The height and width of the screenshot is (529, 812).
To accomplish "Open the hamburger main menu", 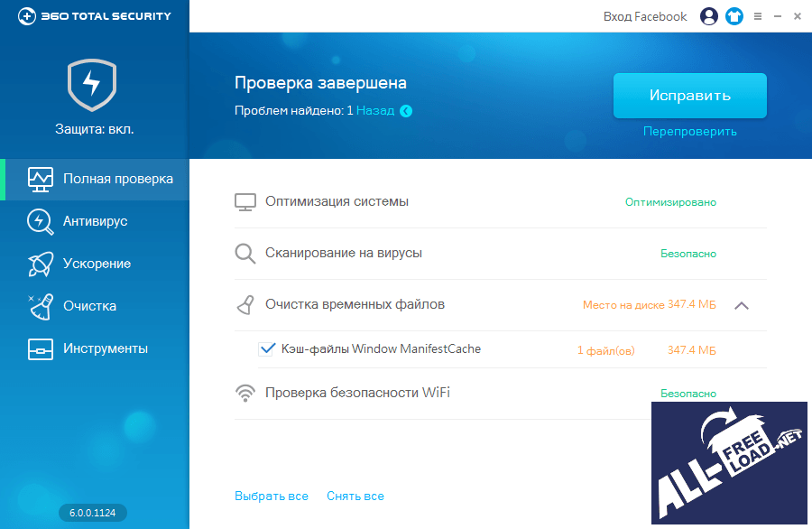I will point(758,16).
